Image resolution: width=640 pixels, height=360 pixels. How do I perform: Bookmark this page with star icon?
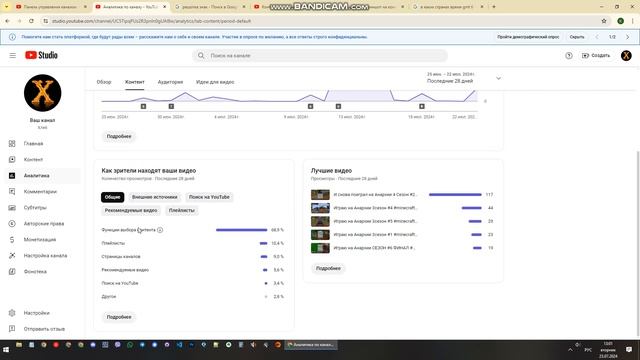click(604, 21)
